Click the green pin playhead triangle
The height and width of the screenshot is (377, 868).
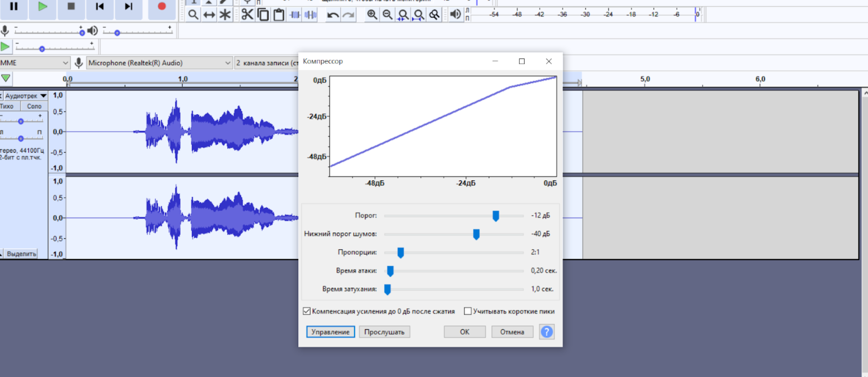[x=6, y=78]
